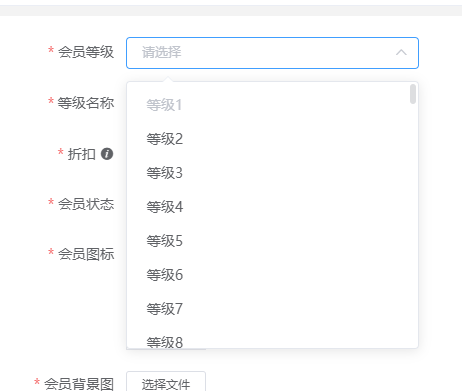
Task: Select the partially visible 等级8 entry
Action: pos(272,340)
